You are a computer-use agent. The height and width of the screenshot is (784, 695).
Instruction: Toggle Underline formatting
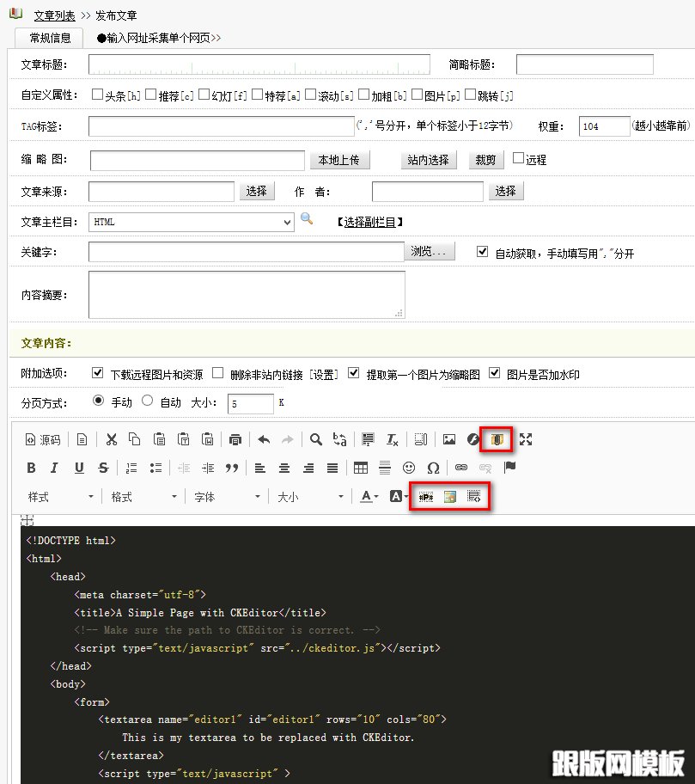(x=79, y=468)
